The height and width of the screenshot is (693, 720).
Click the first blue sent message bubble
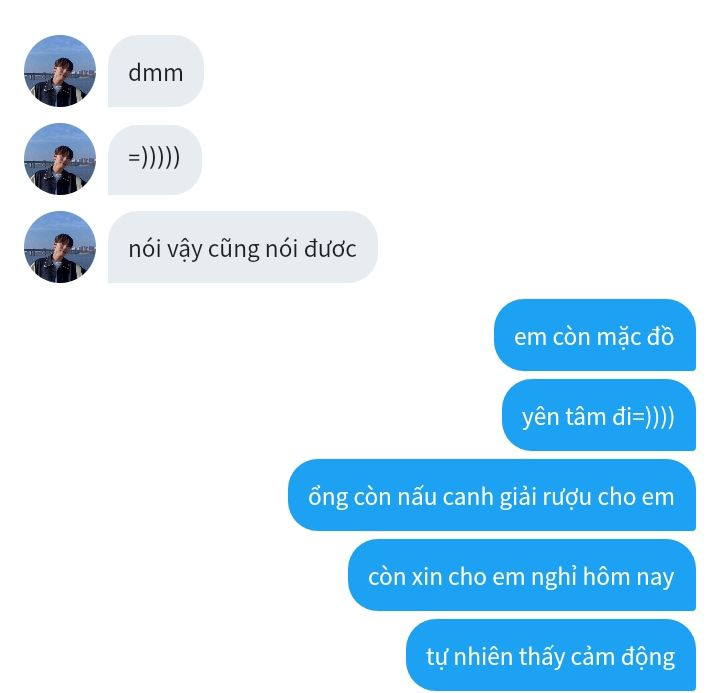pos(595,335)
